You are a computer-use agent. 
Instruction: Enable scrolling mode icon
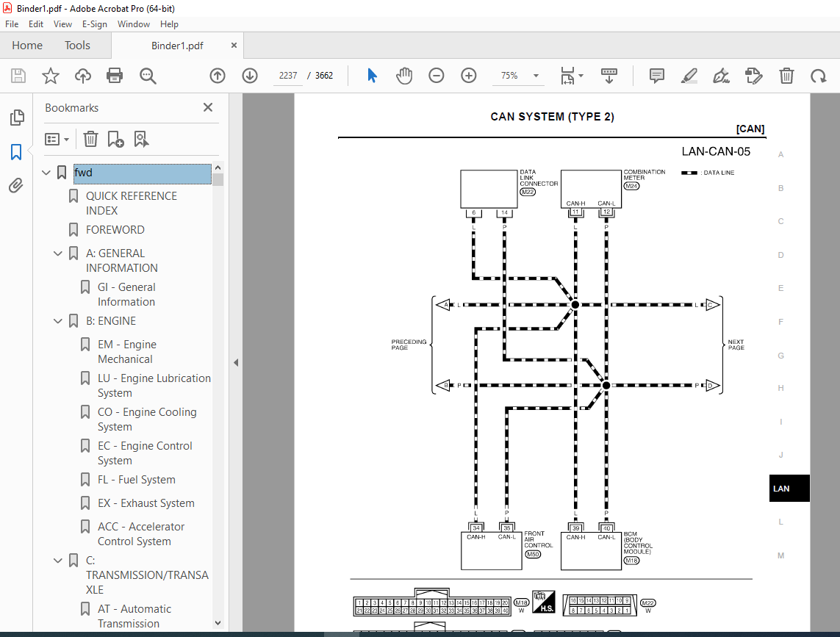click(x=609, y=76)
